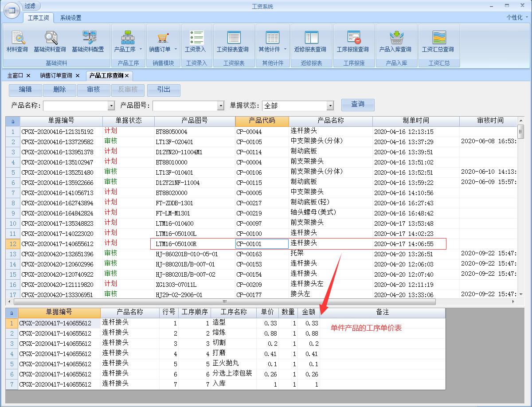Open the 单据状态 dropdown list
532x407 pixels.
click(x=330, y=106)
